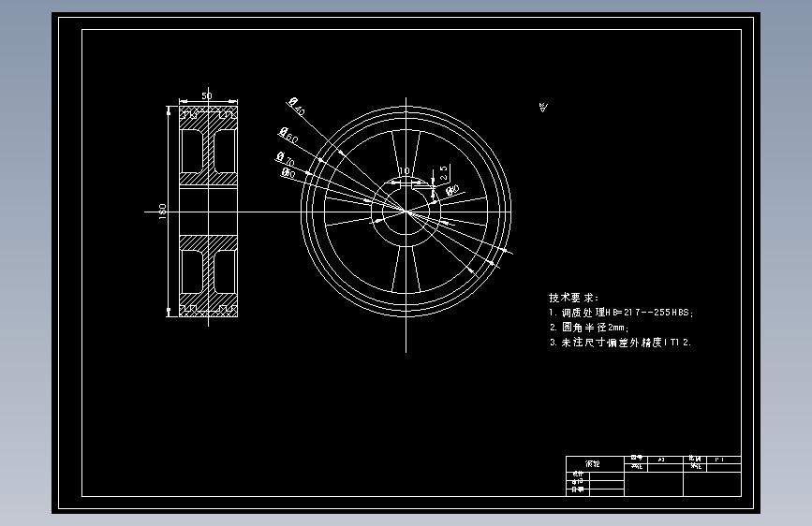Screen dimensions: 812x526
Task: Select the "50" width dimension text
Action: [x=207, y=95]
